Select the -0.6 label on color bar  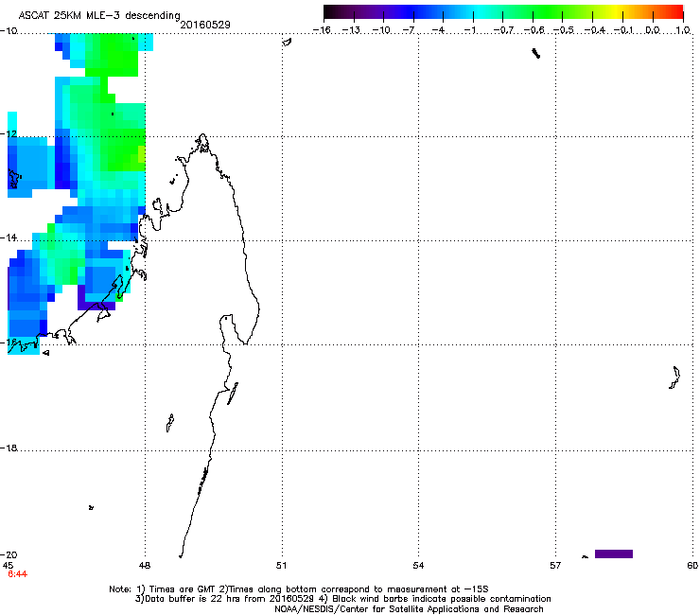pos(534,30)
